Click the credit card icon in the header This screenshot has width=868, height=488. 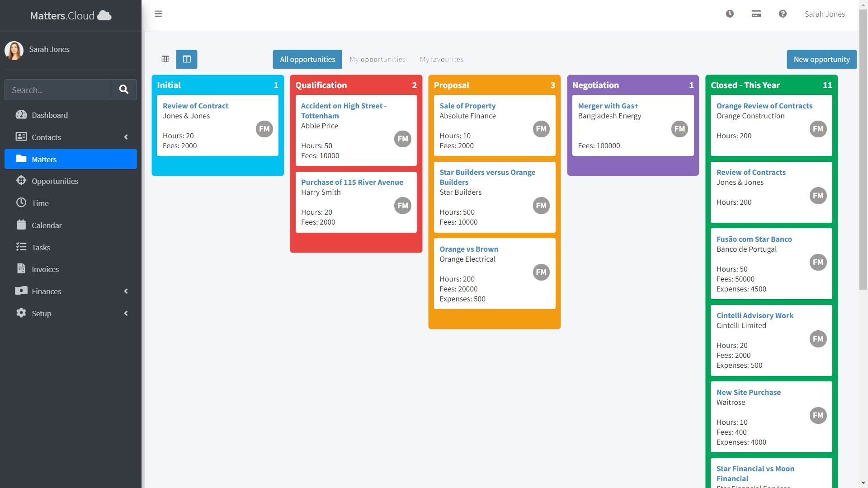pyautogui.click(x=756, y=14)
